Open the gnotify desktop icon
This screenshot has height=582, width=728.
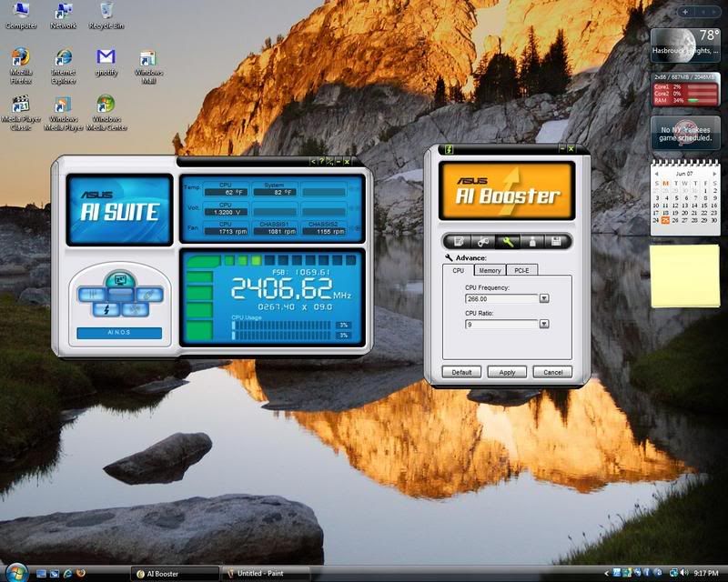(106, 62)
